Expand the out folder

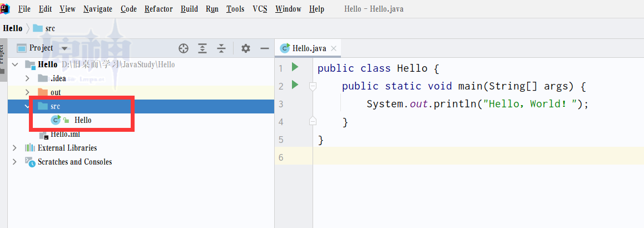point(27,92)
